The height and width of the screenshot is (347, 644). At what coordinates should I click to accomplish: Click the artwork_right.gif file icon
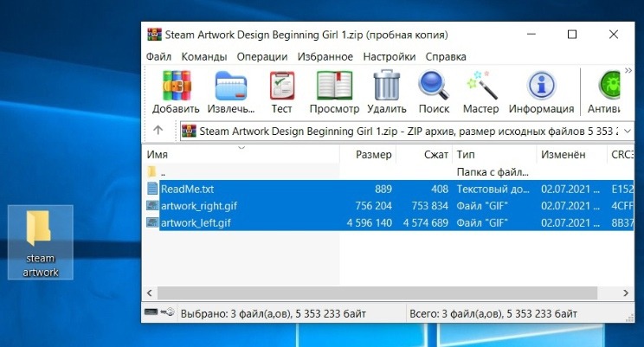[x=152, y=205]
